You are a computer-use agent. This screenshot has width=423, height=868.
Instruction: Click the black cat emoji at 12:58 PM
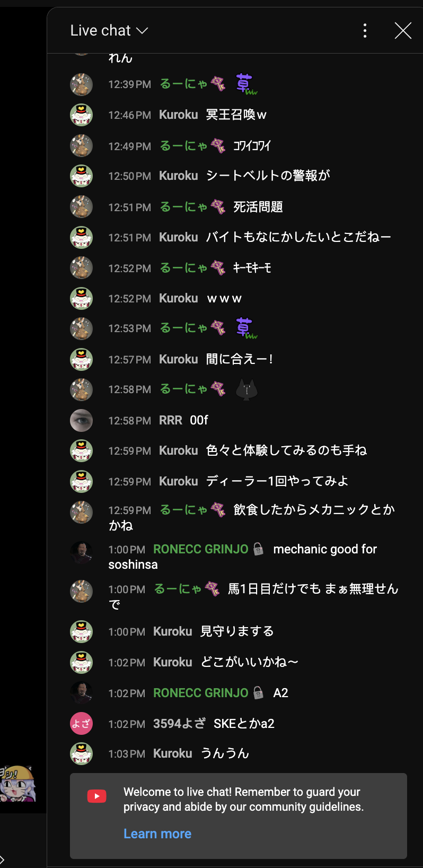[x=246, y=389]
